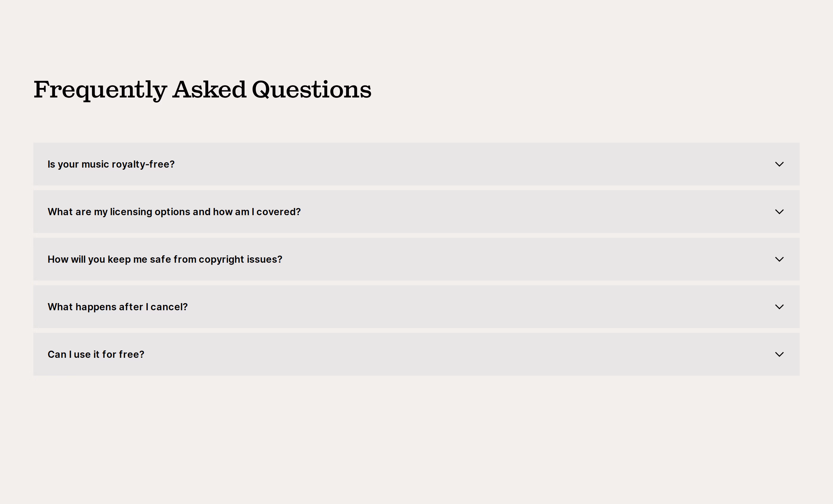This screenshot has width=833, height=504.
Task: Click the 'Frequently Asked Questions' heading
Action: pyautogui.click(x=202, y=90)
